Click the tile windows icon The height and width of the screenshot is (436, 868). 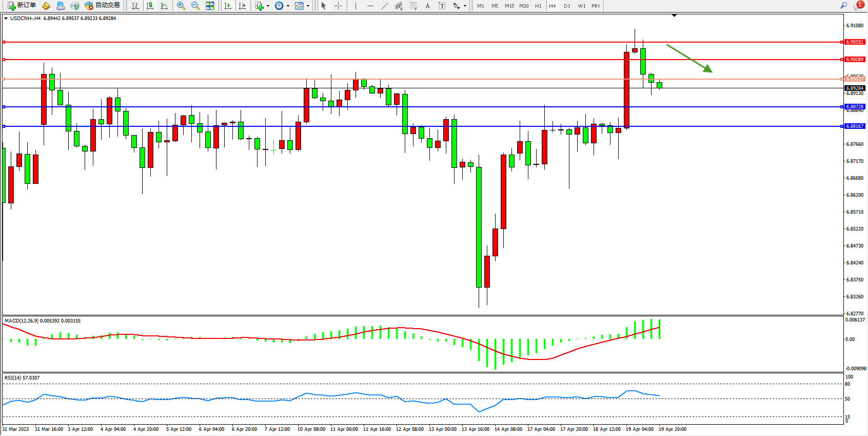coord(210,6)
